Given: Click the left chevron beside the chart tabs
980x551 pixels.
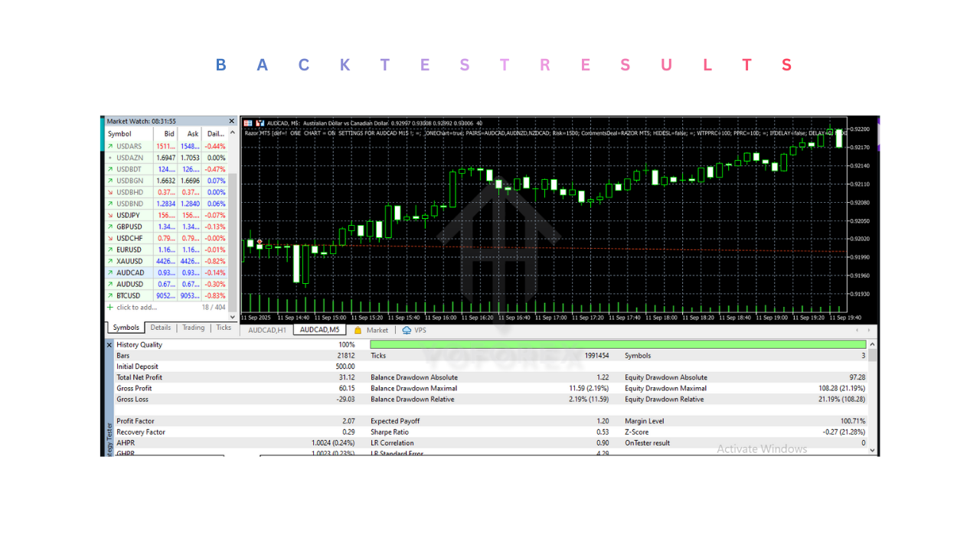Looking at the screenshot, I should [857, 330].
